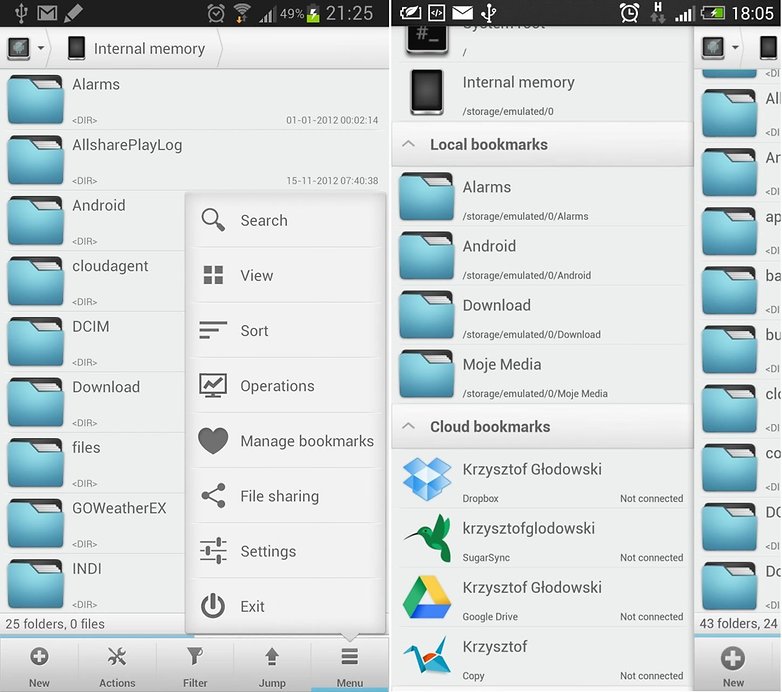Click the share nodes icon
Image resolution: width=782 pixels, height=692 pixels.
(x=213, y=496)
